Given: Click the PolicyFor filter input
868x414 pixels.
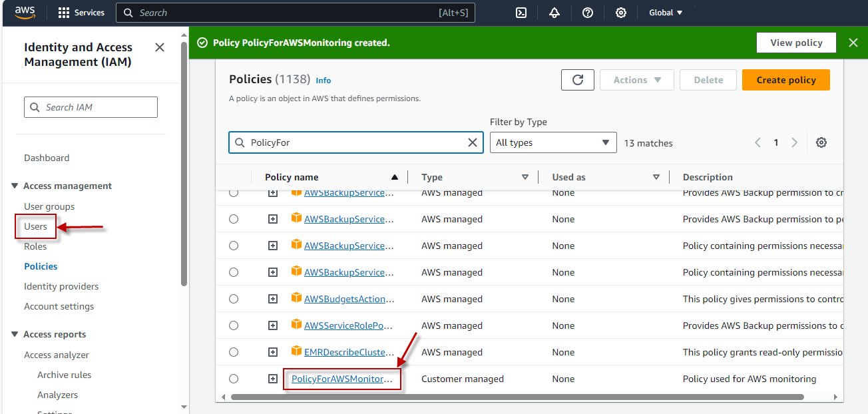Looking at the screenshot, I should pos(356,142).
